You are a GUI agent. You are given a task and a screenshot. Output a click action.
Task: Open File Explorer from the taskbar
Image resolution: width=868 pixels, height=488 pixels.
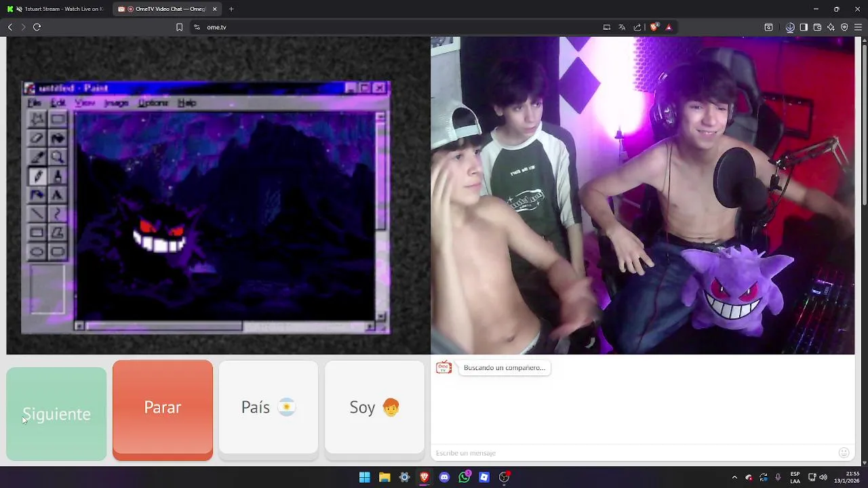(x=384, y=477)
